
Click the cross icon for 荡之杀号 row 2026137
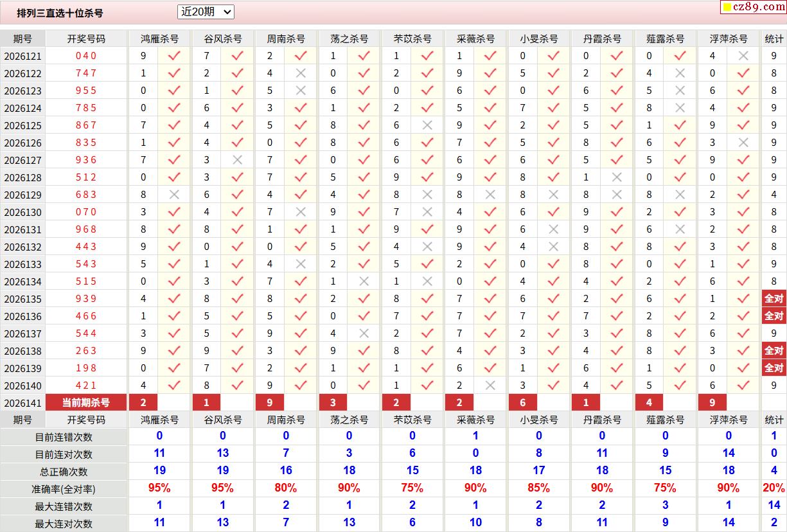[364, 333]
